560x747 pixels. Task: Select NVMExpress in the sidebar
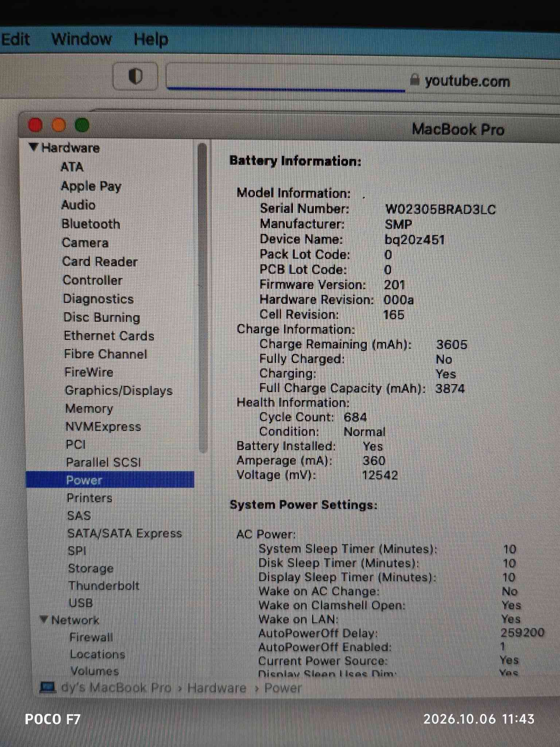pos(103,427)
